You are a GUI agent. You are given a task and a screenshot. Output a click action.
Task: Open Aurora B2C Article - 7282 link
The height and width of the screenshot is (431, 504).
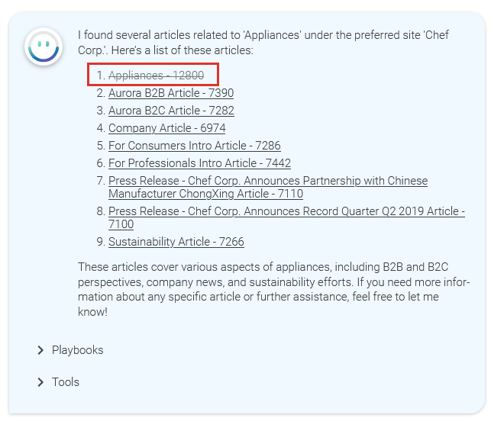click(171, 111)
